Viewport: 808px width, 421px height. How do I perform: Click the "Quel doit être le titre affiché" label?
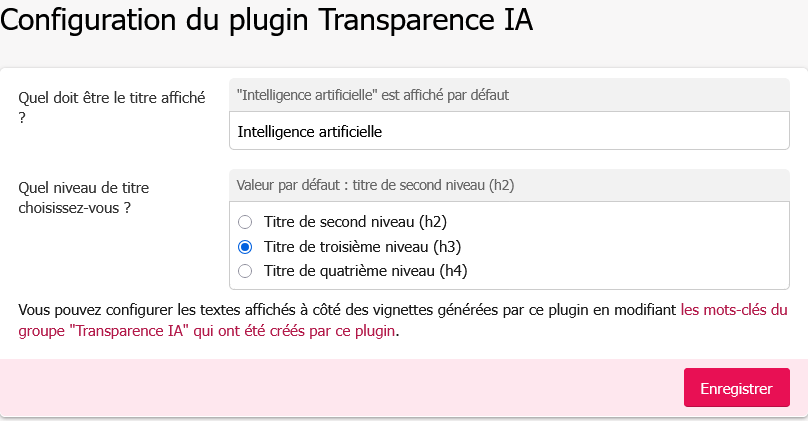pos(112,97)
